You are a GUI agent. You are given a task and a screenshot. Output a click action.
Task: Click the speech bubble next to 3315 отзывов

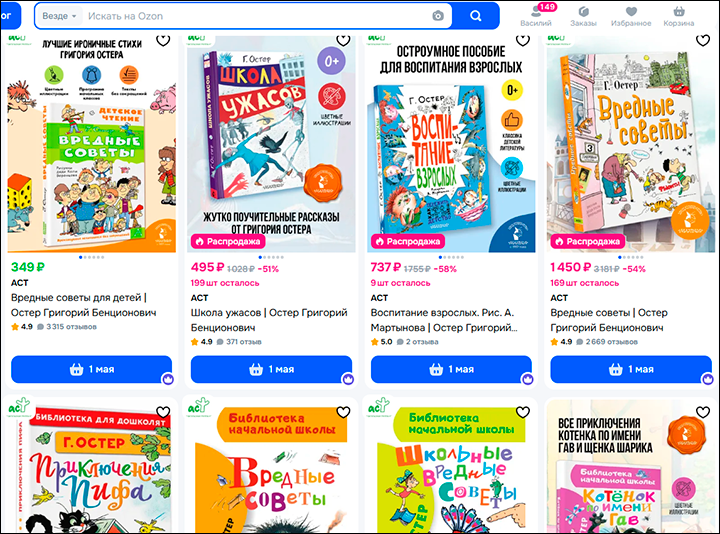pyautogui.click(x=40, y=327)
